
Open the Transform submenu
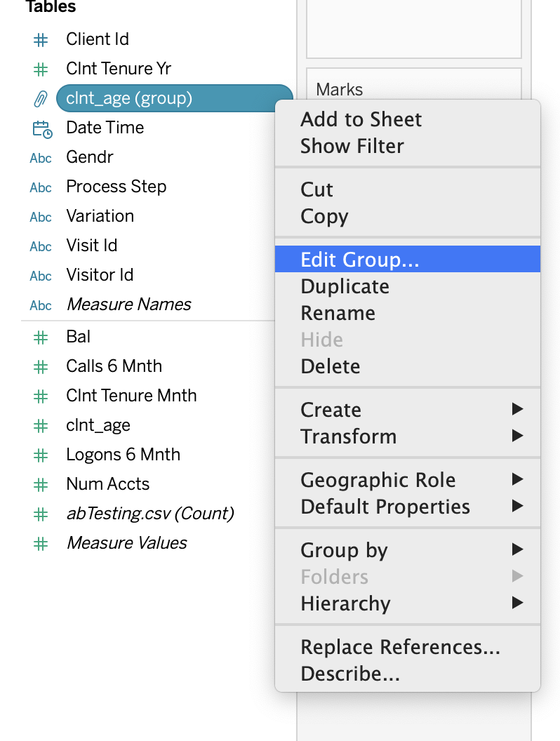point(407,436)
